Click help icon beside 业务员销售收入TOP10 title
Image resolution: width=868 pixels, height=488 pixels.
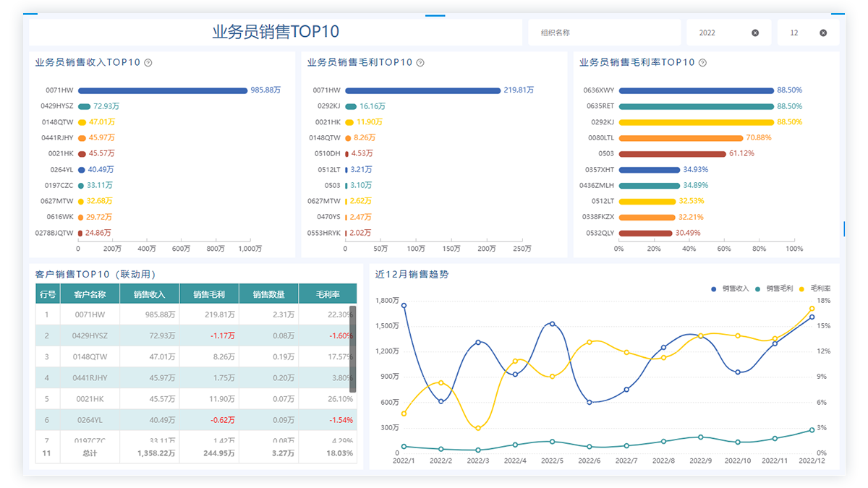coord(148,63)
